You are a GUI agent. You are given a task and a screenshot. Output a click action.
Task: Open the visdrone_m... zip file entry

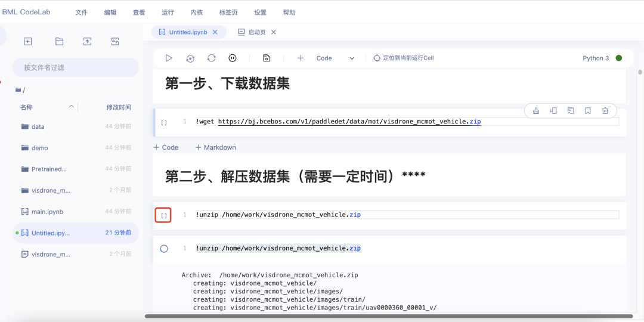click(x=76, y=254)
